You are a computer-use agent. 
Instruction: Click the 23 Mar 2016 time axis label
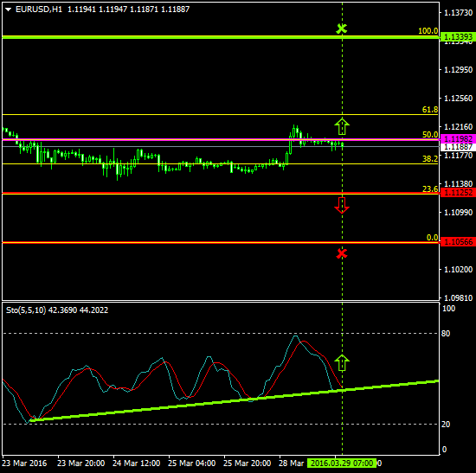[x=24, y=463]
